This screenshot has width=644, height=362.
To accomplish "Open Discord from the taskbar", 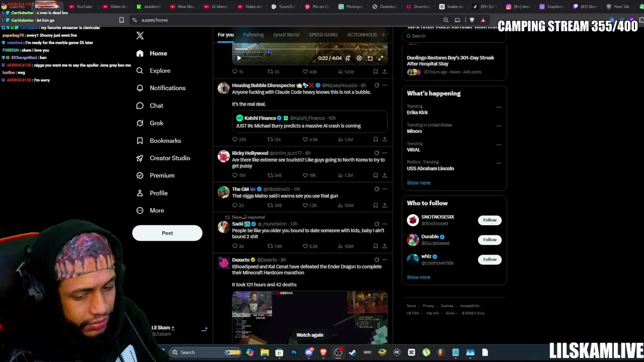I will [x=309, y=352].
